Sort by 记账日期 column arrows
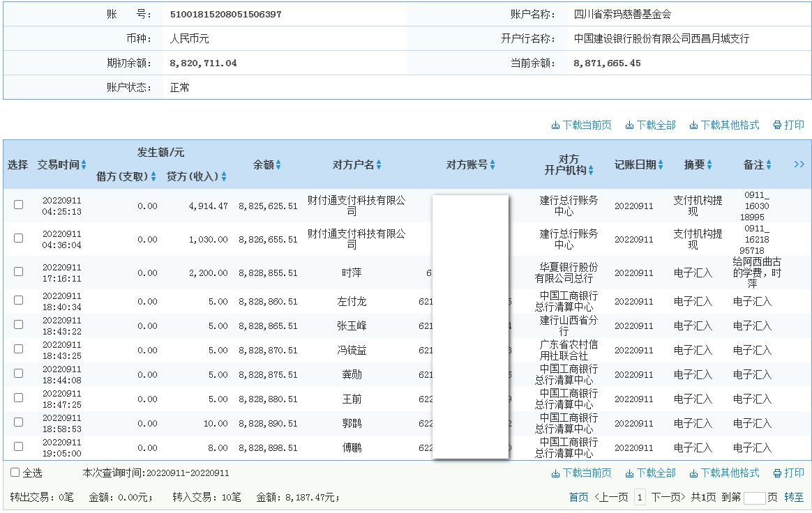This screenshot has width=812, height=513. click(661, 164)
